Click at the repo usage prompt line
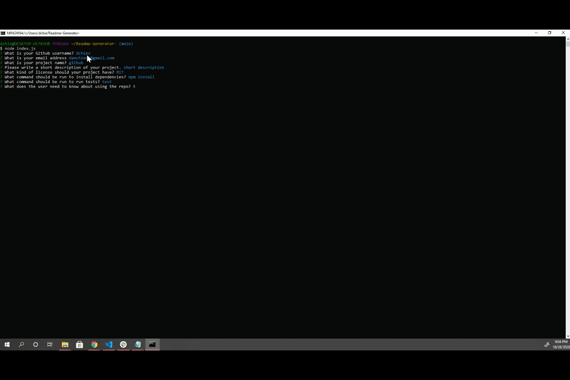 (68, 87)
